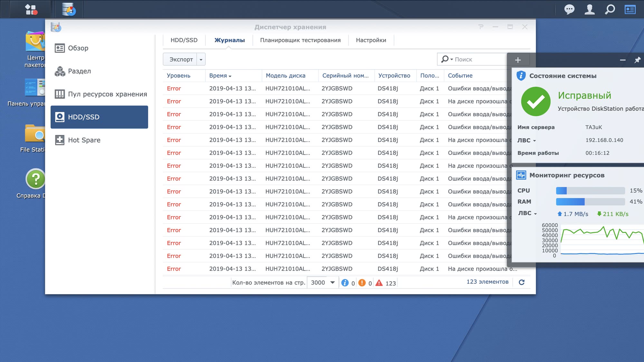Screen dimensions: 644x362
Task: Toggle the widgets panel icon
Action: (x=630, y=9)
